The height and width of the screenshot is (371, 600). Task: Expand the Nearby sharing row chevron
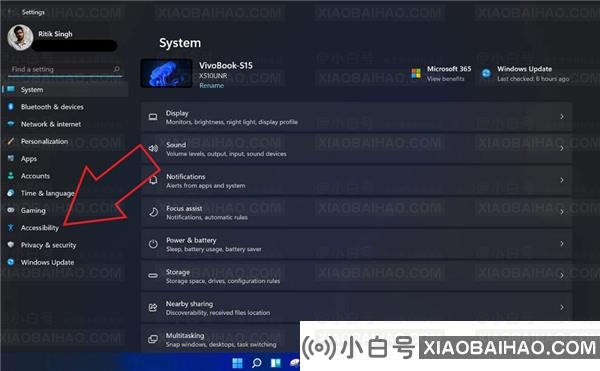[562, 307]
